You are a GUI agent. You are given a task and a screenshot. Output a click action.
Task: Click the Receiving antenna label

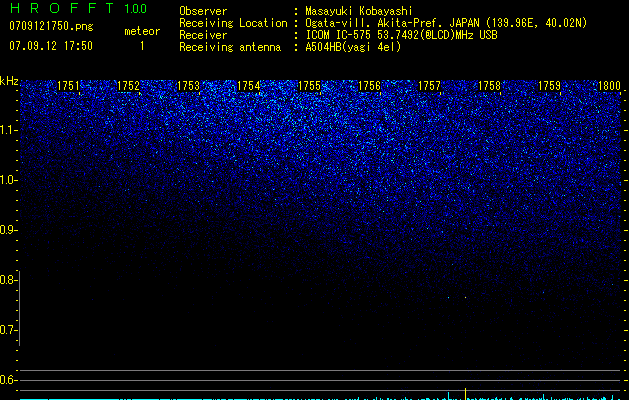(230, 47)
